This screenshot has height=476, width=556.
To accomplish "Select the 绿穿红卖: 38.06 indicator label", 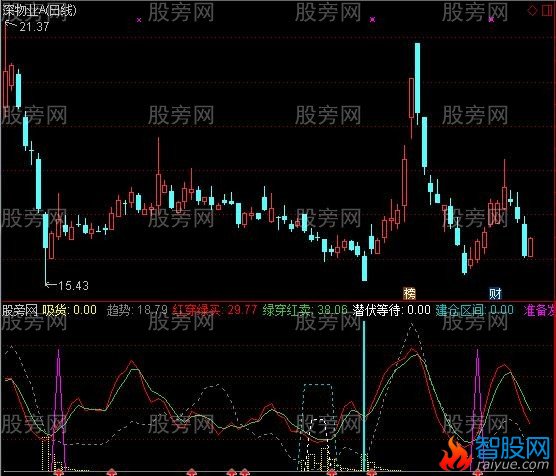I will pyautogui.click(x=305, y=310).
